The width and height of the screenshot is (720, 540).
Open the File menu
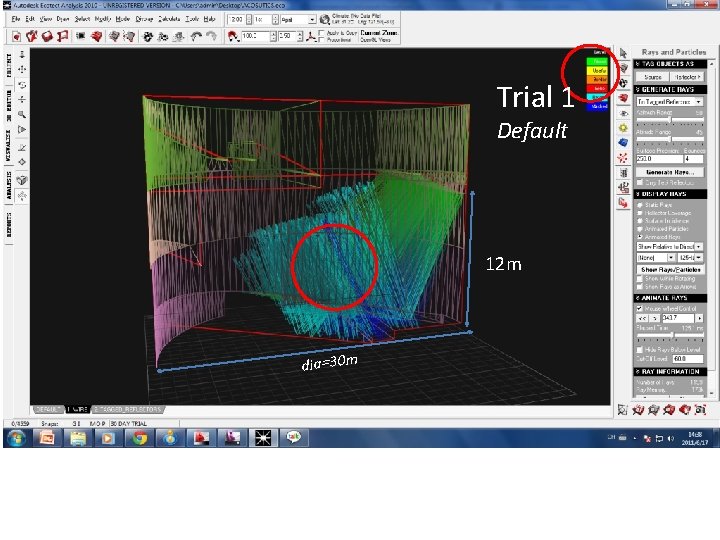click(16, 19)
